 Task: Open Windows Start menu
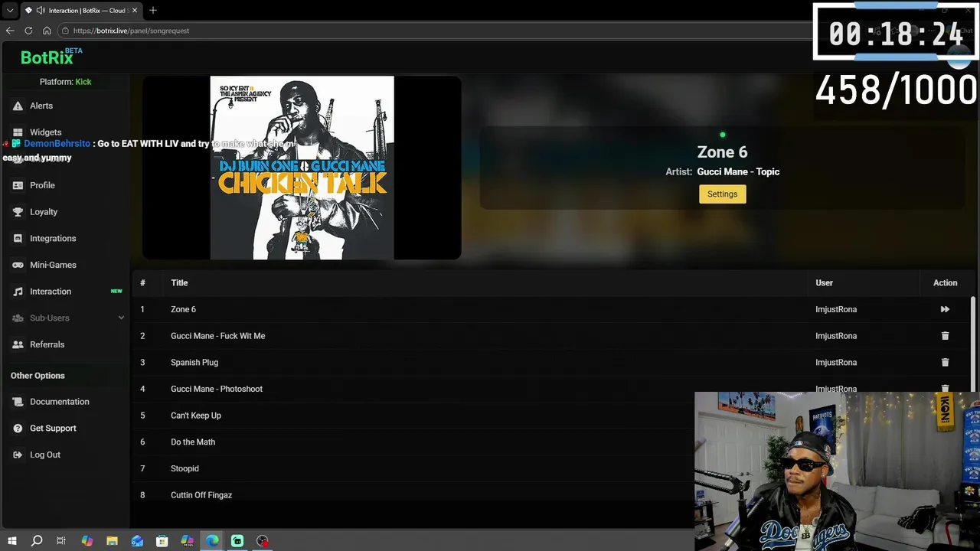11,541
